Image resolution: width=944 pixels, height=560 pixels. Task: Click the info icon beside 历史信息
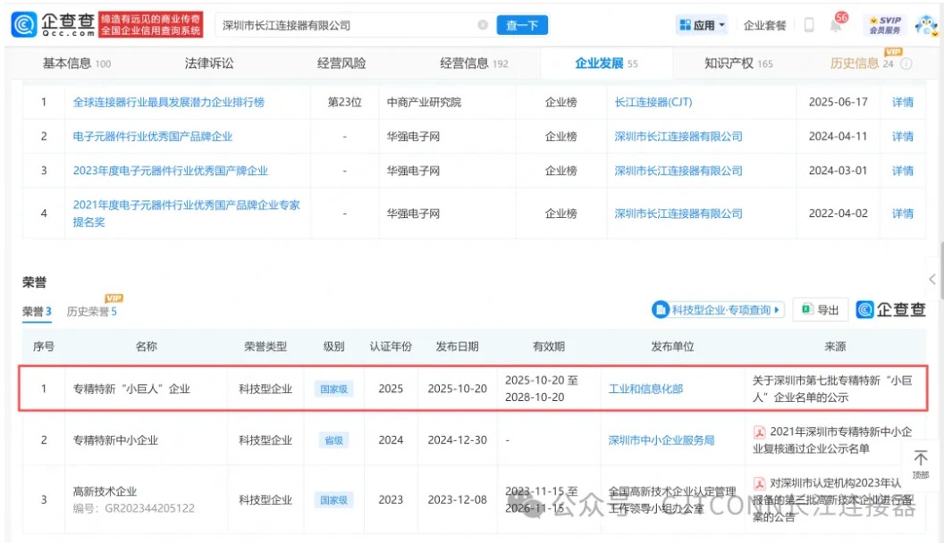[x=906, y=63]
